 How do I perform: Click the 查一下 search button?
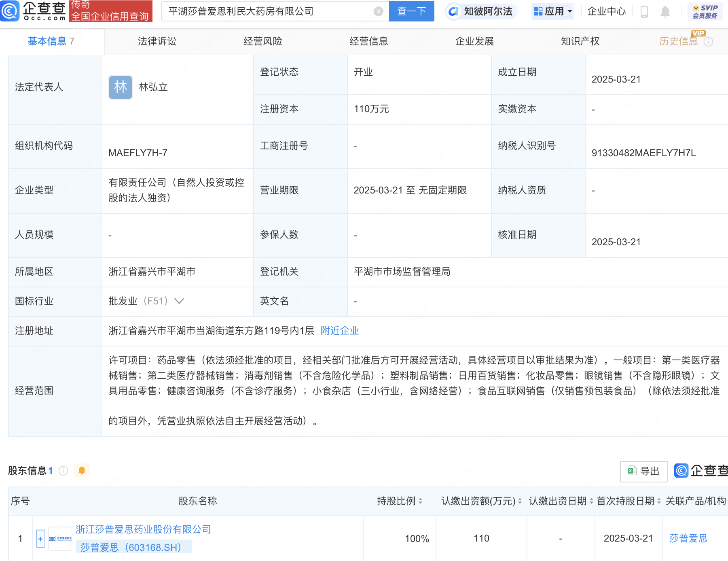point(411,11)
